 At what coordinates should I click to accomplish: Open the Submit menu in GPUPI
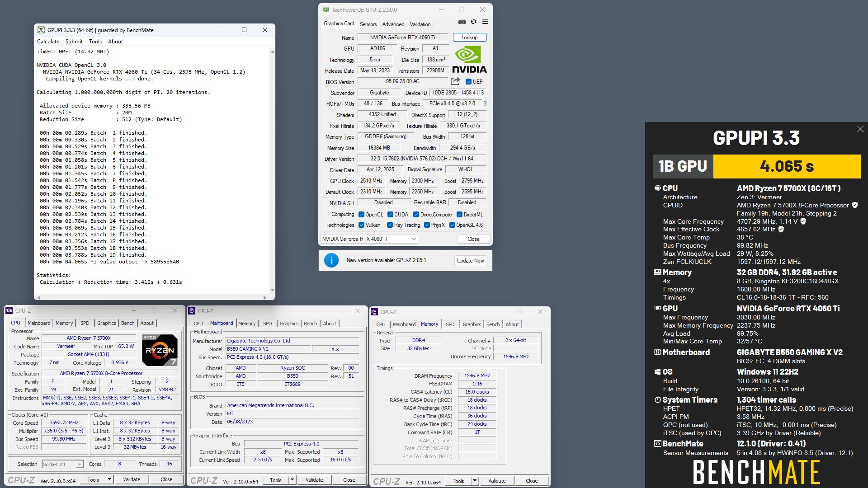74,41
